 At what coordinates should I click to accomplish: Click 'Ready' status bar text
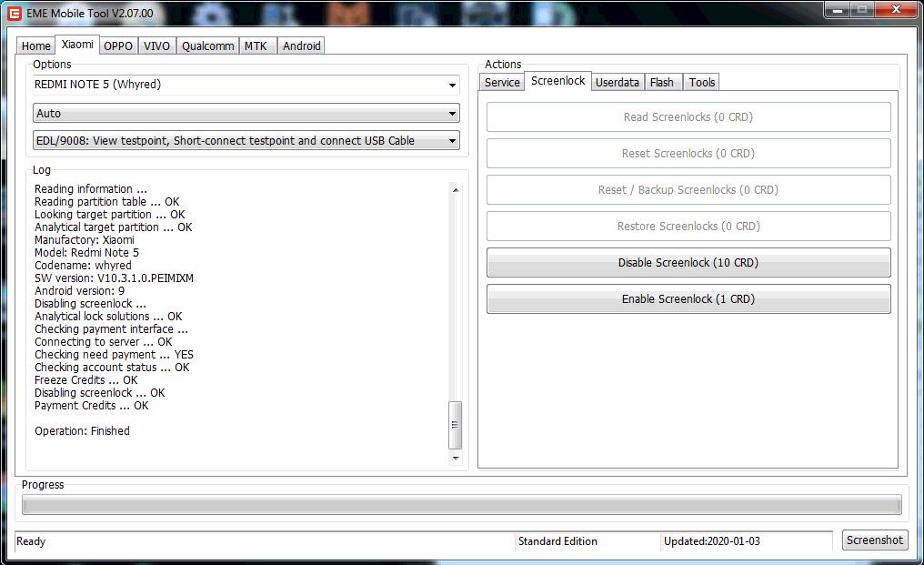click(31, 541)
